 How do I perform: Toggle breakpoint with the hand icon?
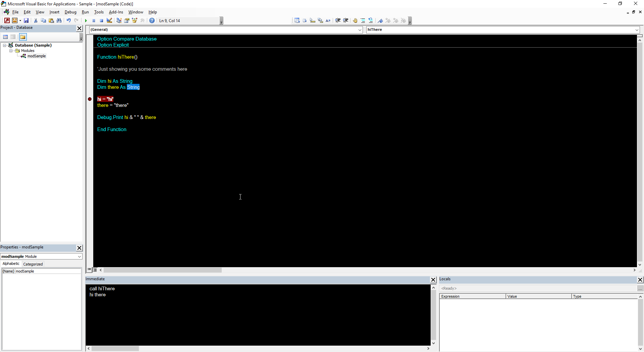[355, 21]
